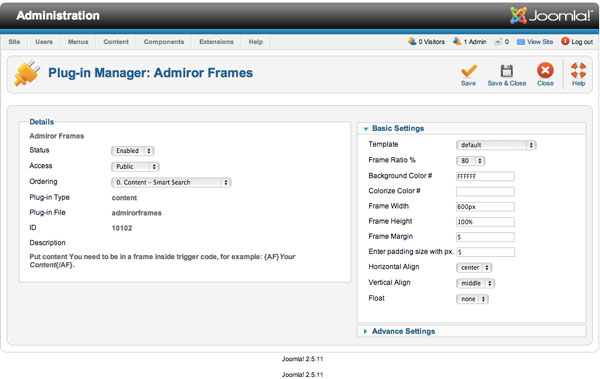Click the Log out link

point(582,42)
